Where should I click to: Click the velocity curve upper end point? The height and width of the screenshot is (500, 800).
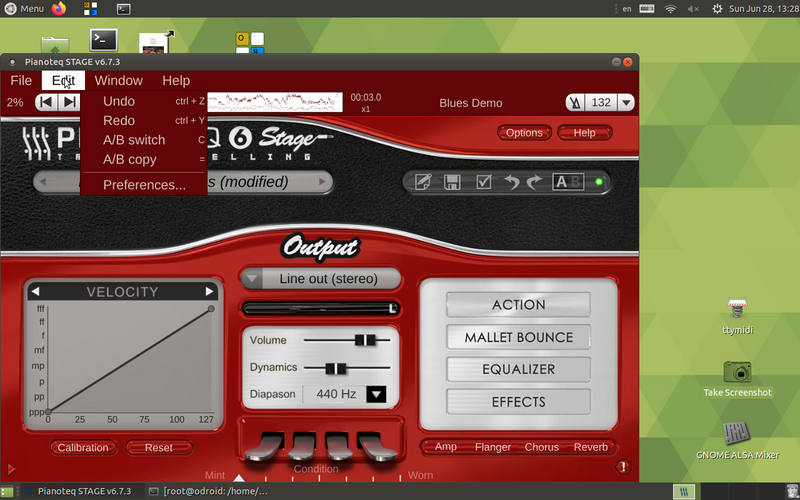pos(211,309)
